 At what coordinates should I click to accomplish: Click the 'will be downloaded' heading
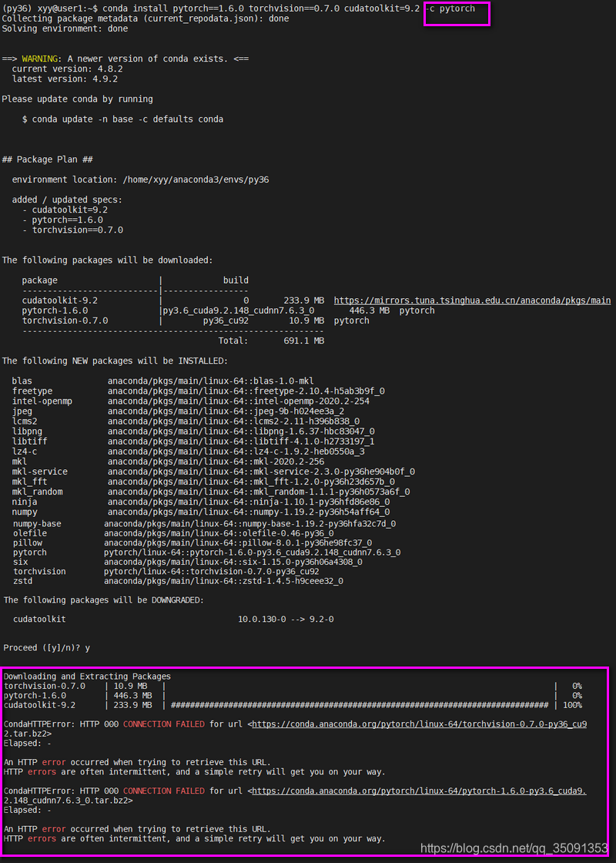[x=107, y=260]
